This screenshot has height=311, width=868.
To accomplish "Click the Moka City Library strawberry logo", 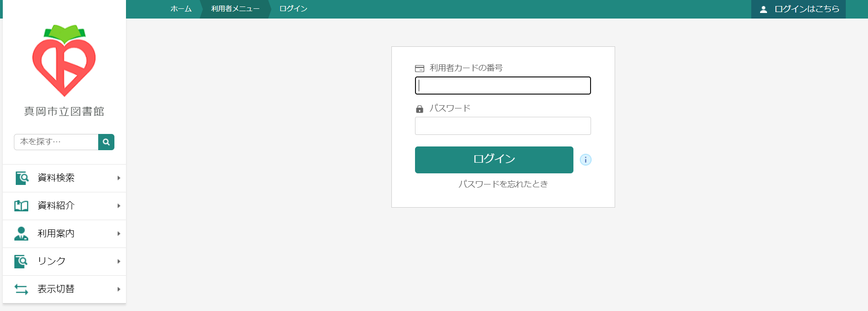I will pos(64,61).
